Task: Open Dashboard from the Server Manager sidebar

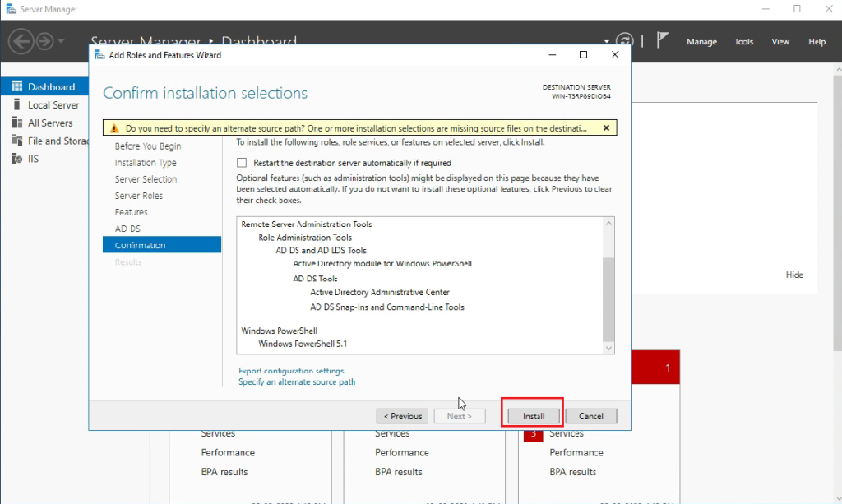Action: (x=44, y=86)
